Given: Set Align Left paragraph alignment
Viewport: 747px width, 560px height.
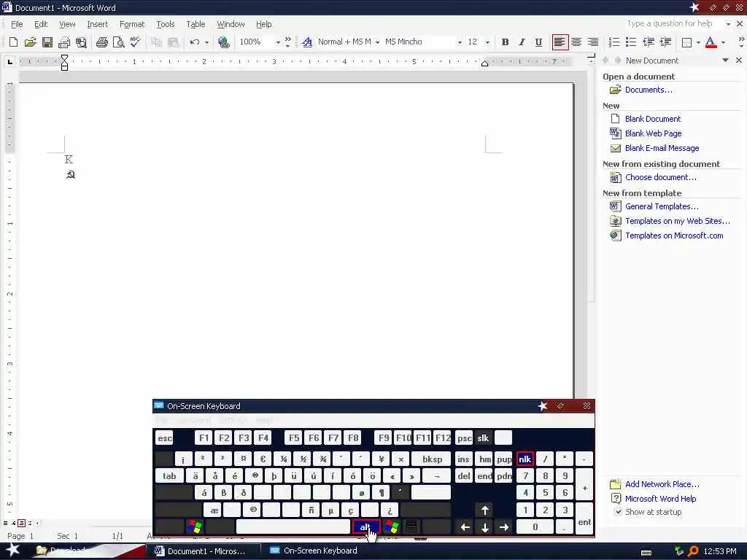Looking at the screenshot, I should 560,42.
